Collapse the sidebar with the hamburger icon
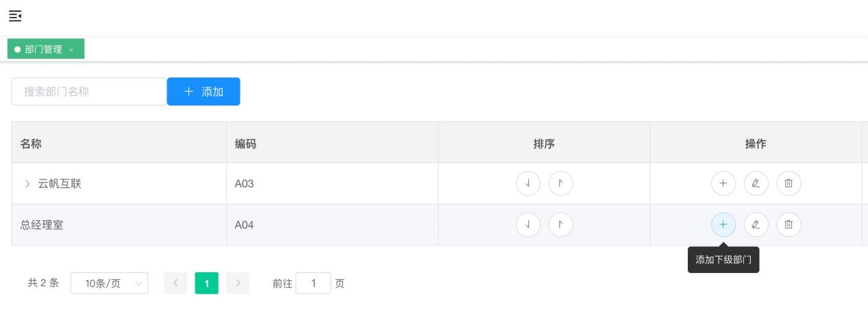The height and width of the screenshot is (310, 868). pos(14,15)
